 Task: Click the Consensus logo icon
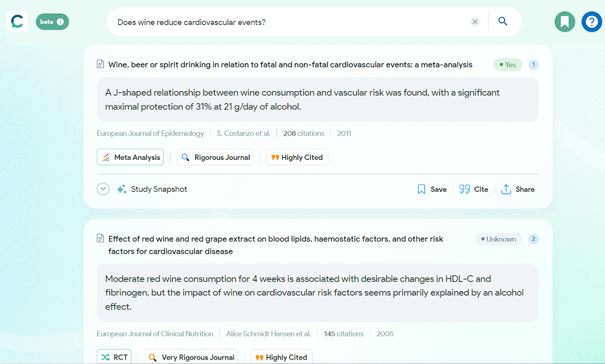[17, 21]
